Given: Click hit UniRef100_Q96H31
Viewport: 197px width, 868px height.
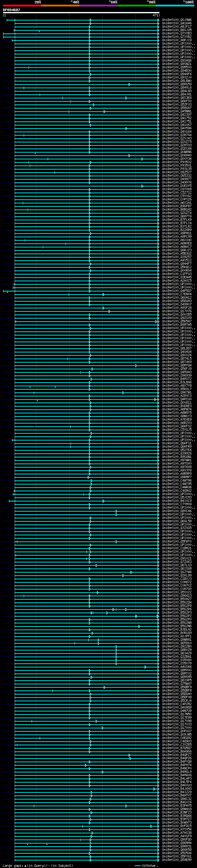Looking at the screenshot, I should click(x=177, y=846).
